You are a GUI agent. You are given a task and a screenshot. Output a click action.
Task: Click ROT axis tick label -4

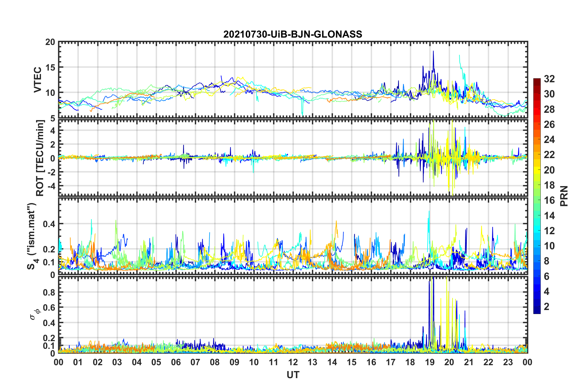click(51, 186)
